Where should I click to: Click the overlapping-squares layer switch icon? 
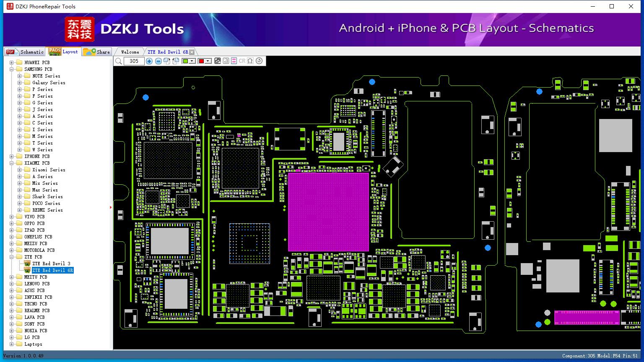(217, 61)
